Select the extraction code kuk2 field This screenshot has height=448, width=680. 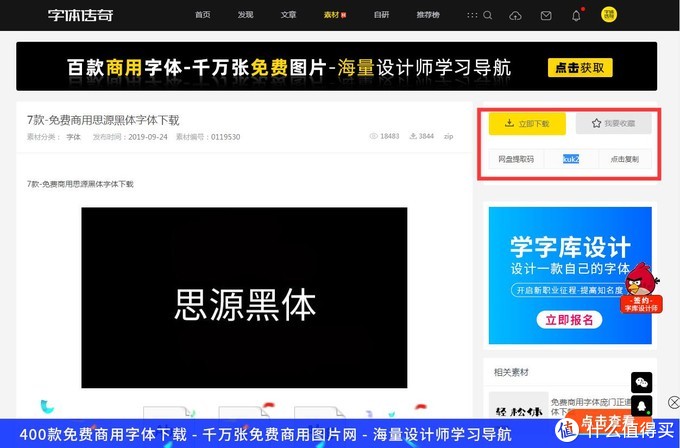(x=571, y=159)
